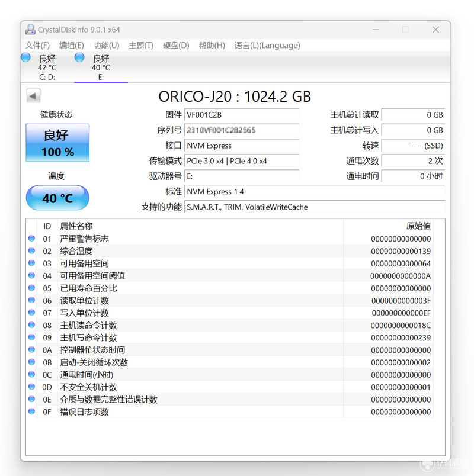
Task: Open the 功能(U) menu
Action: point(106,45)
